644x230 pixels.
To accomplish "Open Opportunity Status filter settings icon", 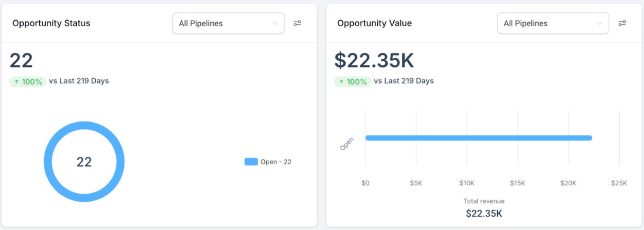I will tap(297, 23).
